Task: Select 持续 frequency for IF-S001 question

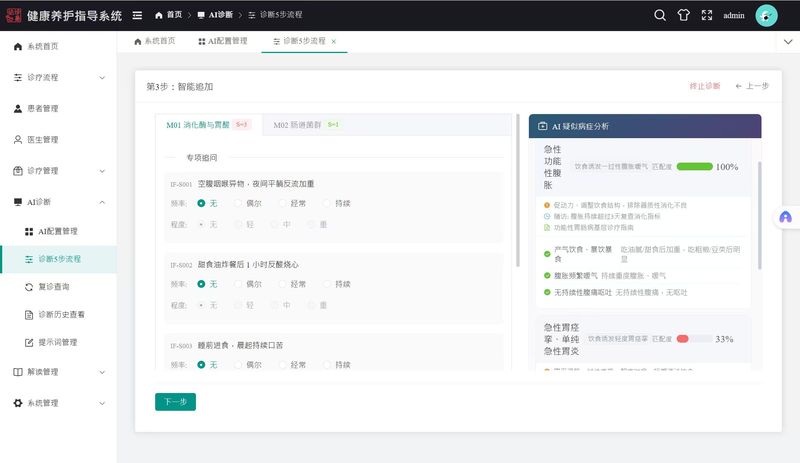Action: tap(327, 203)
